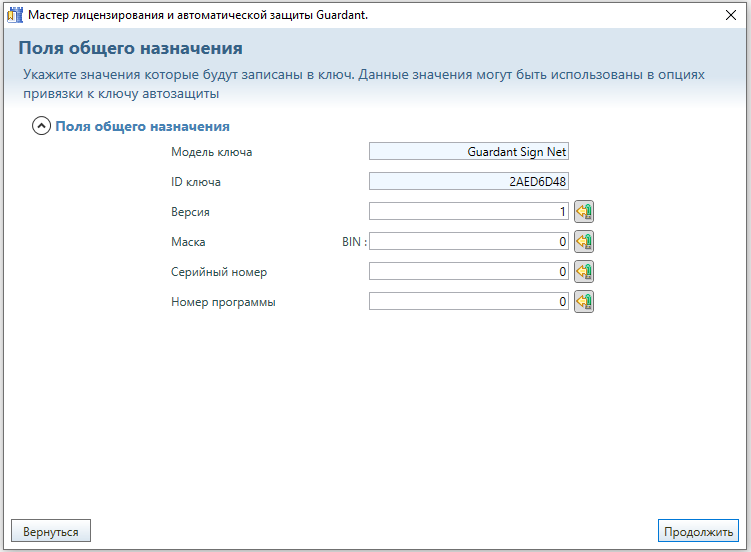
Task: Click the Модель ключа field showing Guardant Sign Net
Action: point(468,152)
